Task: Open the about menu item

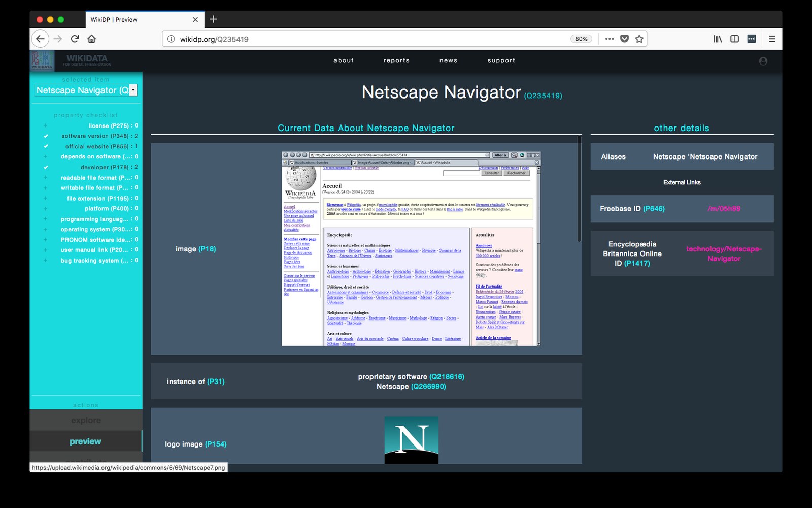Action: pyautogui.click(x=344, y=60)
